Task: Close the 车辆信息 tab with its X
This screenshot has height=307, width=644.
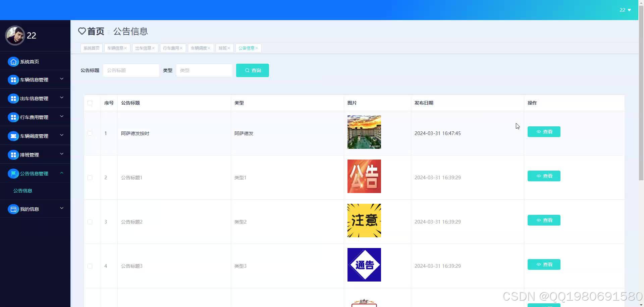Action: (x=125, y=48)
